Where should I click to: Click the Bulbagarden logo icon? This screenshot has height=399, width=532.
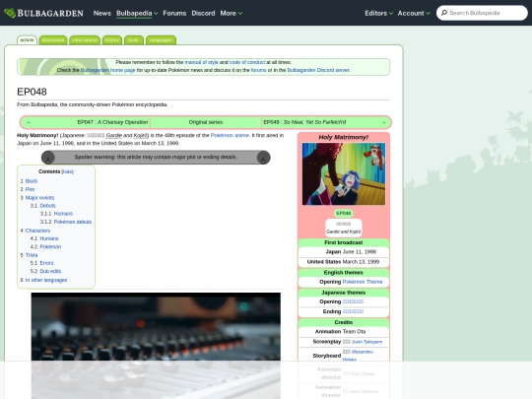(10, 13)
